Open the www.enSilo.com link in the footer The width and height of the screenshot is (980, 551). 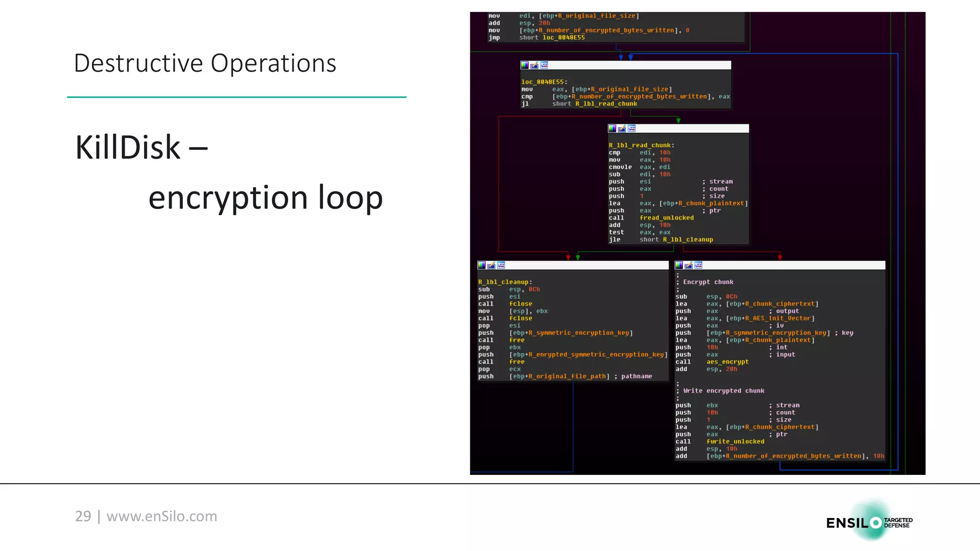pyautogui.click(x=162, y=516)
